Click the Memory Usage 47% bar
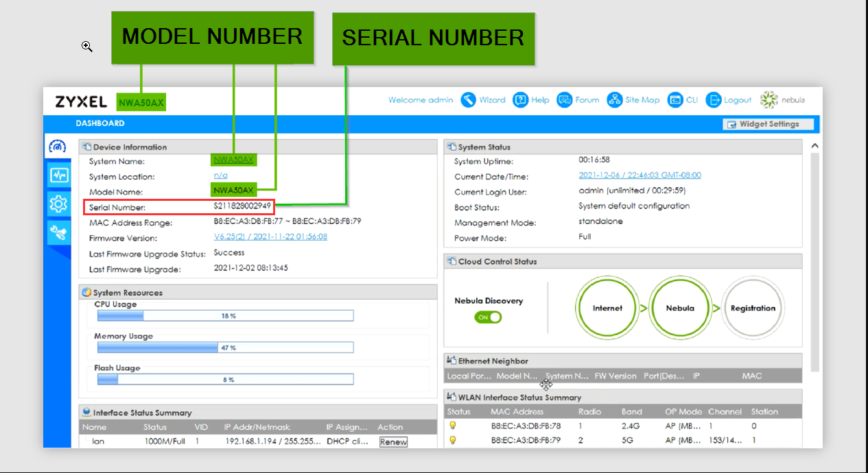The image size is (868, 473). [225, 348]
